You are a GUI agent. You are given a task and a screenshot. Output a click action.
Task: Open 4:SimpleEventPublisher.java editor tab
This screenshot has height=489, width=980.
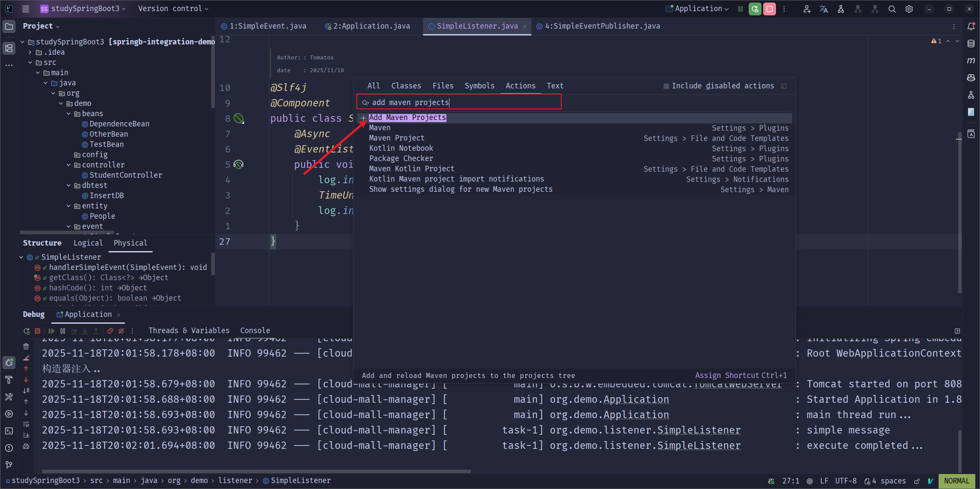[x=602, y=26]
